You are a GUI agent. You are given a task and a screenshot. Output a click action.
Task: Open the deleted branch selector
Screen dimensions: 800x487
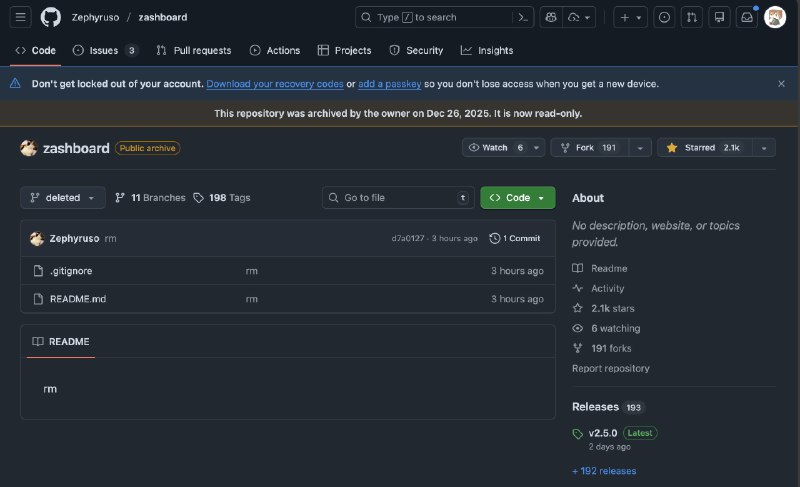pyautogui.click(x=63, y=197)
